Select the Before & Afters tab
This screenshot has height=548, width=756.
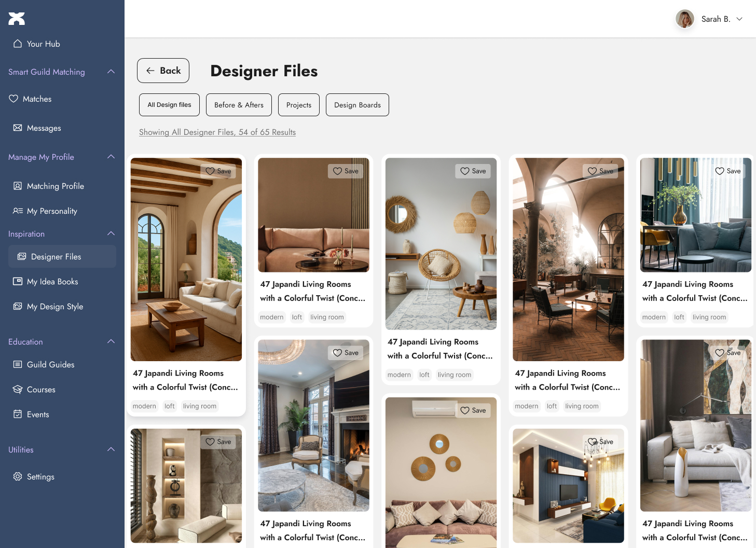(239, 105)
